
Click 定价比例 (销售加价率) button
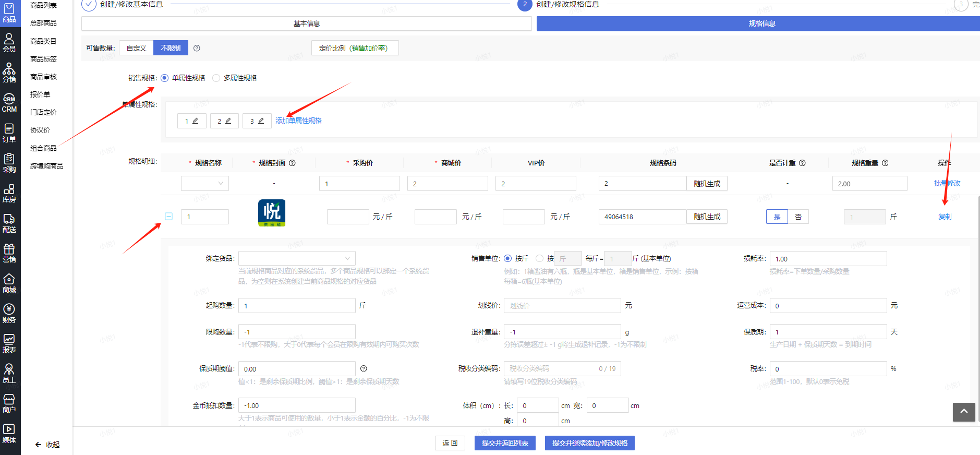click(x=355, y=48)
